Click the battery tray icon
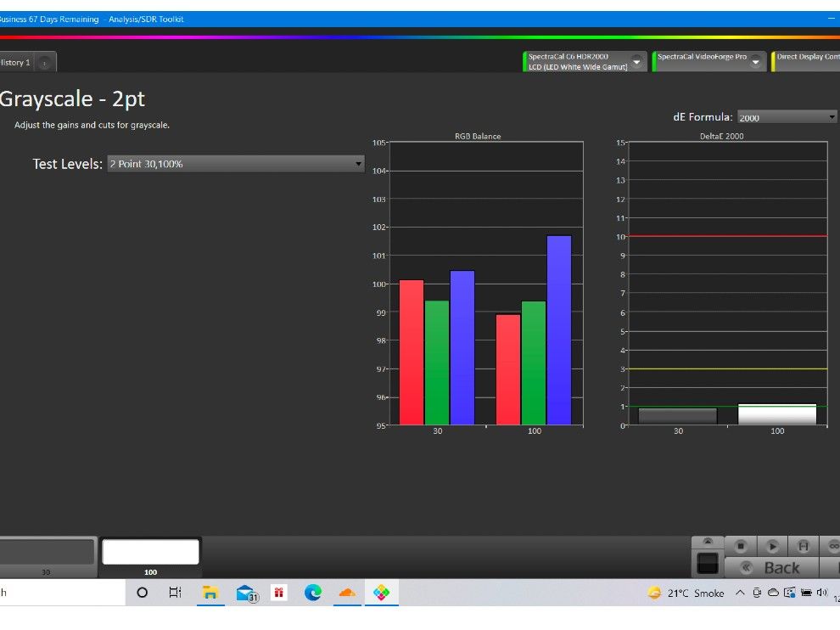Viewport: 840px width, 630px height. pyautogui.click(x=806, y=593)
